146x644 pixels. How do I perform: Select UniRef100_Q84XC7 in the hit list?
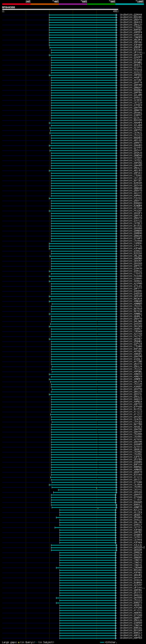click(x=131, y=65)
